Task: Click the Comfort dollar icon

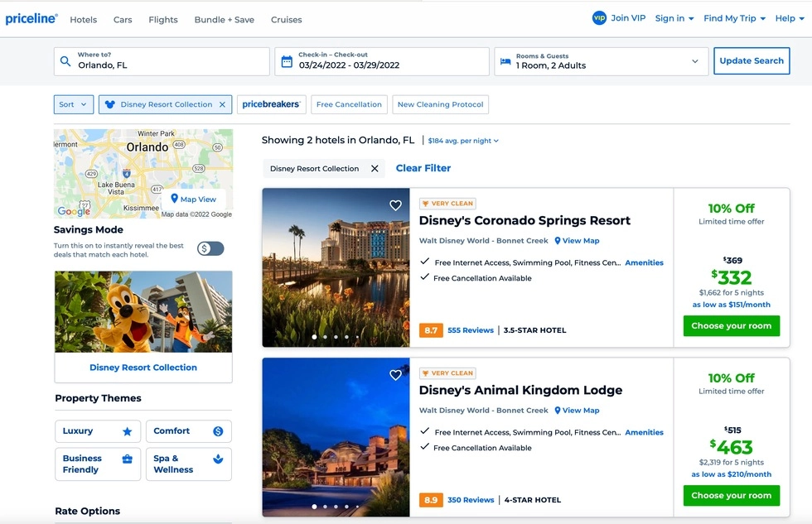Action: point(218,431)
